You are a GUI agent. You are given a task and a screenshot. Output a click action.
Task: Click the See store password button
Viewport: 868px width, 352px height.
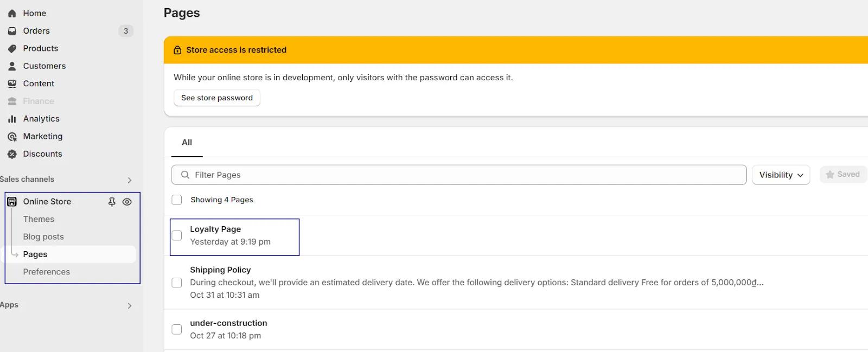(217, 98)
